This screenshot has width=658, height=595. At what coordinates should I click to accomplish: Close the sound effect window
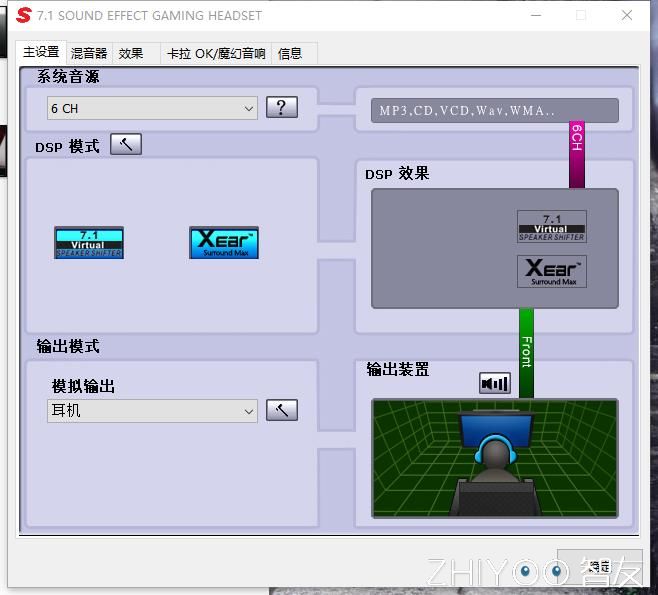(x=626, y=15)
